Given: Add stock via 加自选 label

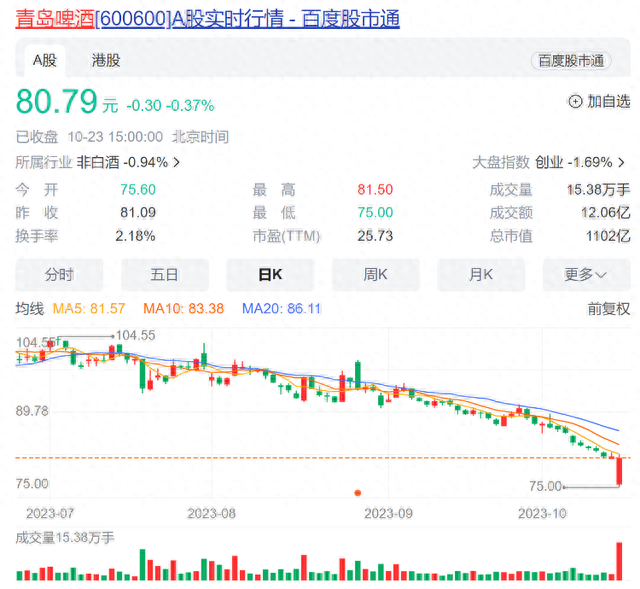Looking at the screenshot, I should point(609,101).
